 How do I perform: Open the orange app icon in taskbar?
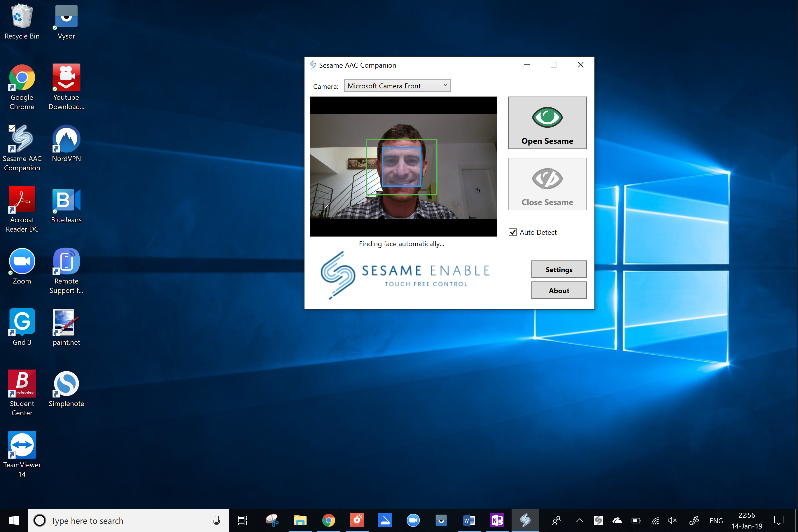357,520
